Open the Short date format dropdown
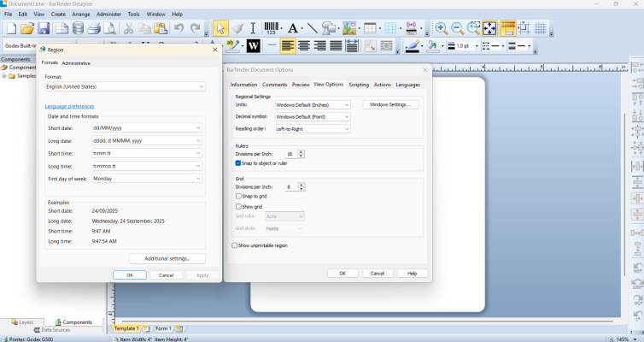644x342 pixels. 147,127
